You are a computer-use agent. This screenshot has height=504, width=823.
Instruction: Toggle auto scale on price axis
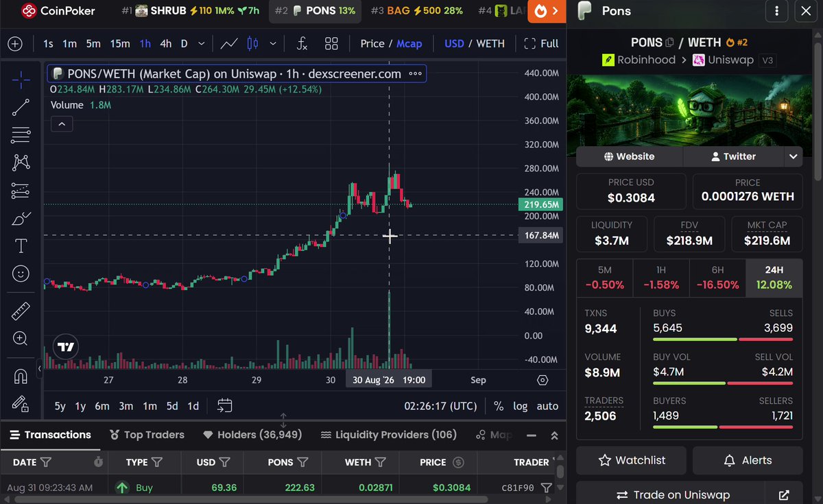pyautogui.click(x=547, y=406)
